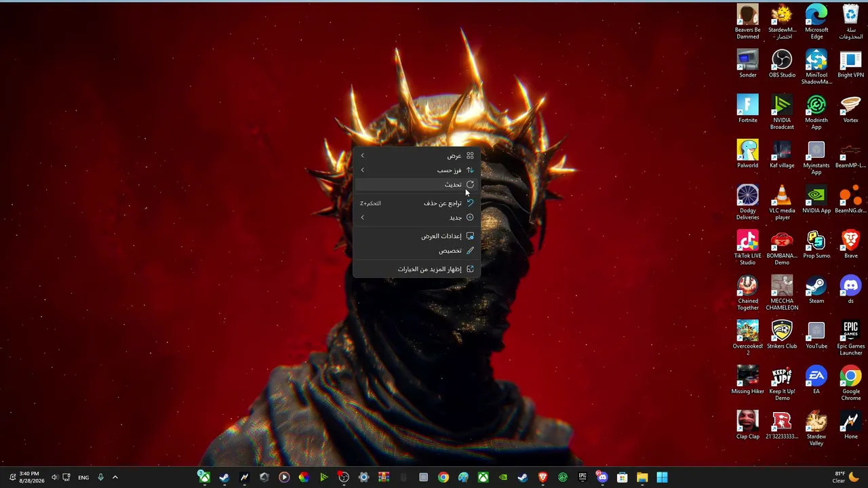868x488 pixels.
Task: Open the BeamNG.dr… desktop shortcut
Action: coord(850,199)
